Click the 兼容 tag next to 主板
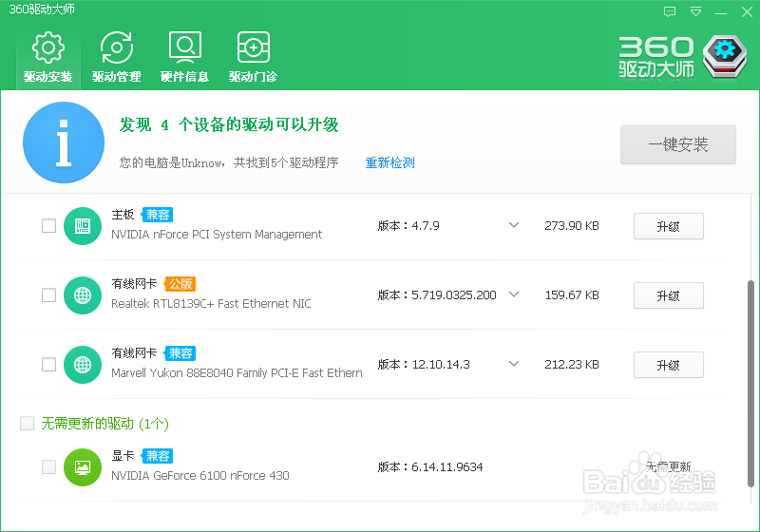Viewport: 760px width, 532px height. coord(158,215)
